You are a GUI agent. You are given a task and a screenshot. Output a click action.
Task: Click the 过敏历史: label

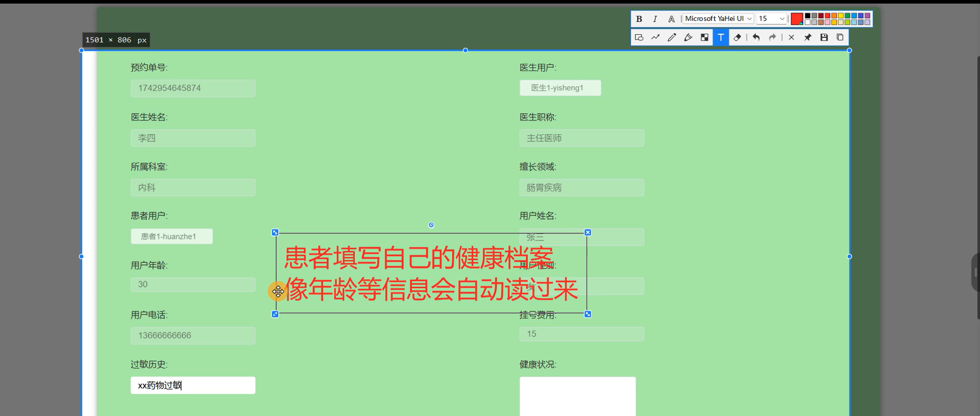point(149,364)
